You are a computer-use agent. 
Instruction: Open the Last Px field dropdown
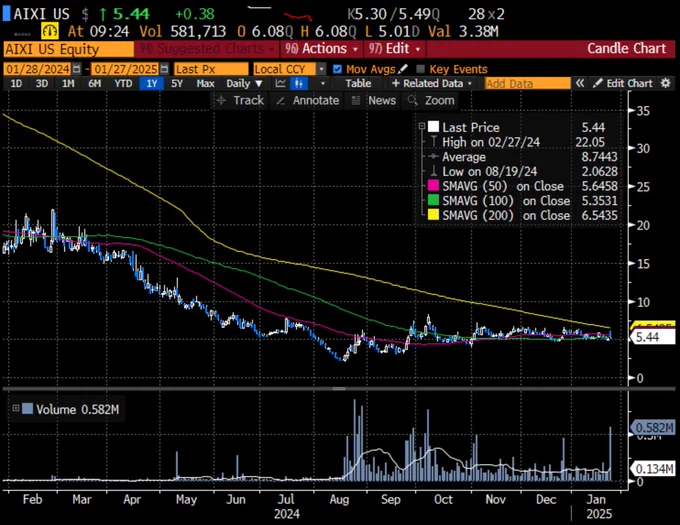tap(211, 69)
